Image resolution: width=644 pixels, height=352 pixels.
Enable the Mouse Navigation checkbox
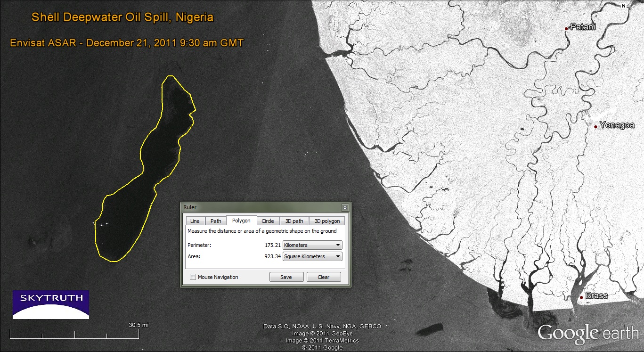click(x=193, y=277)
